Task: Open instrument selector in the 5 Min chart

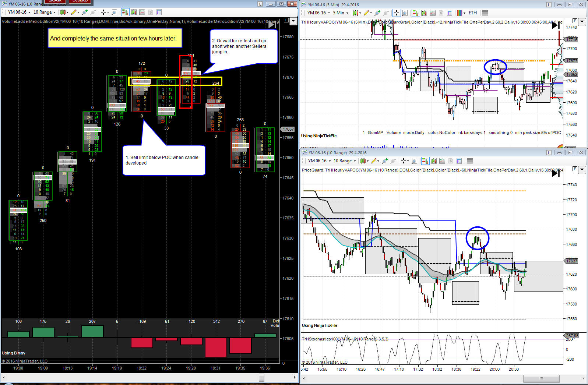Action: coord(318,13)
